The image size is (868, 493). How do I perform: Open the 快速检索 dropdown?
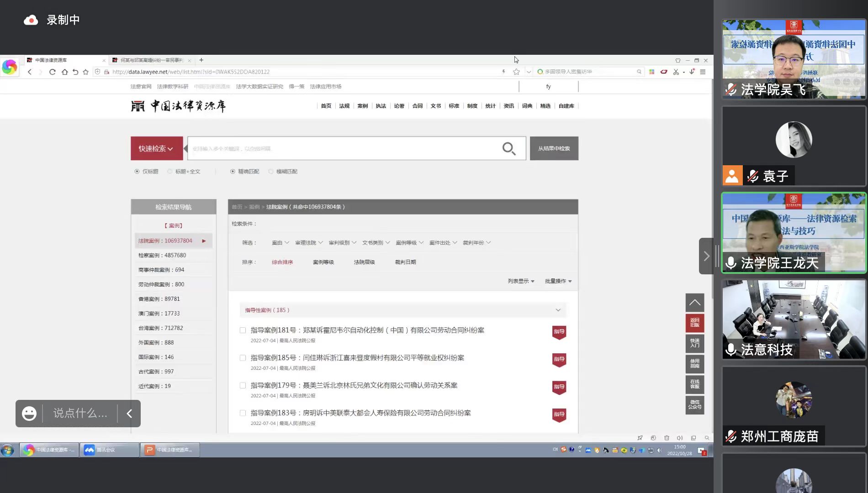click(x=157, y=148)
